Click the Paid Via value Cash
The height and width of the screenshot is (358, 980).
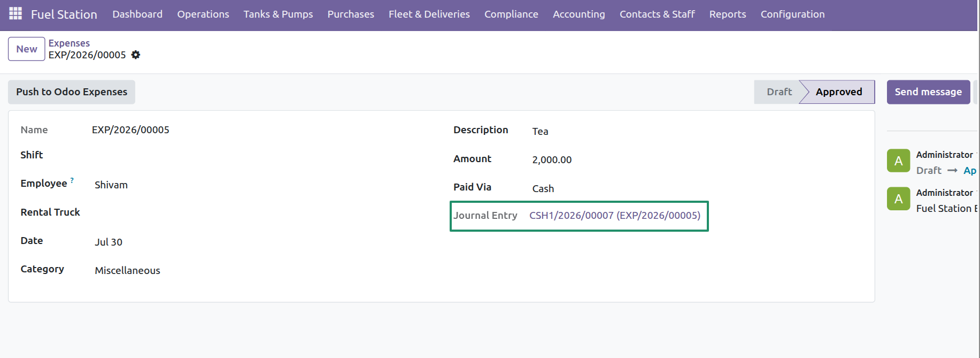click(x=543, y=189)
